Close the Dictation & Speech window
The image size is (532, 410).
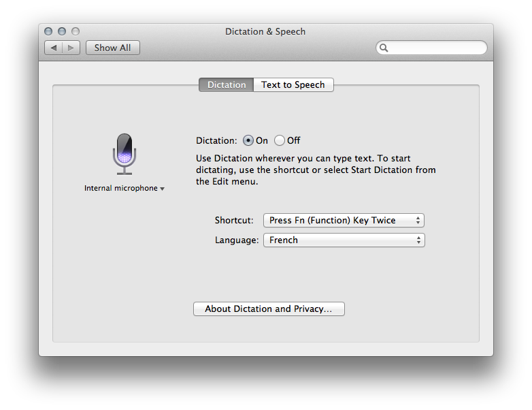pos(48,31)
